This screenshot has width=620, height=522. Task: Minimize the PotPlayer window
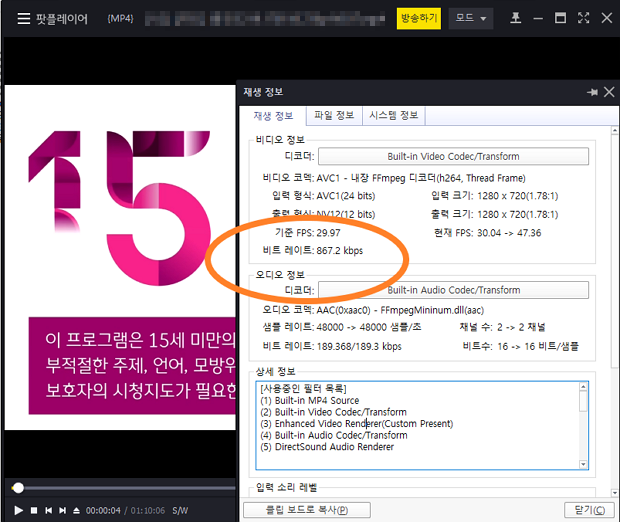coord(538,18)
